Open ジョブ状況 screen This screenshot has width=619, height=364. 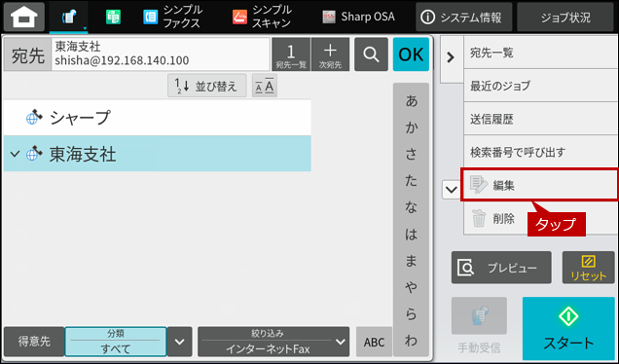[x=565, y=17]
